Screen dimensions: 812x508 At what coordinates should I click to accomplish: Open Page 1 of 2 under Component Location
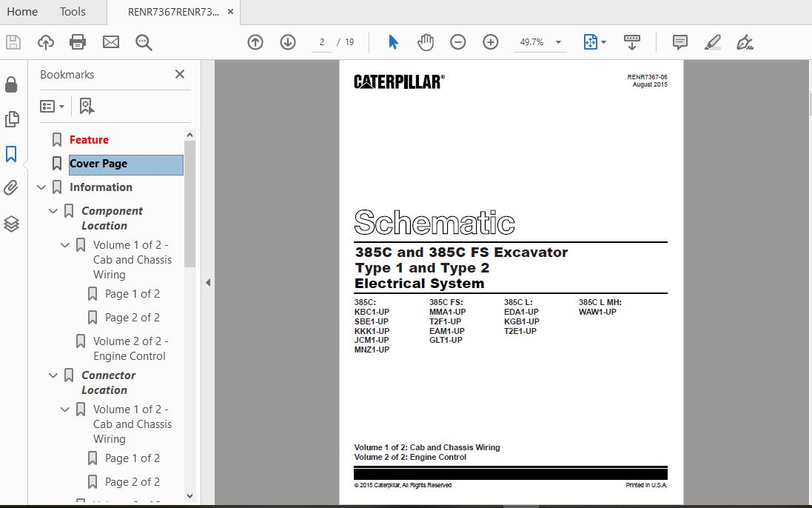coord(132,293)
